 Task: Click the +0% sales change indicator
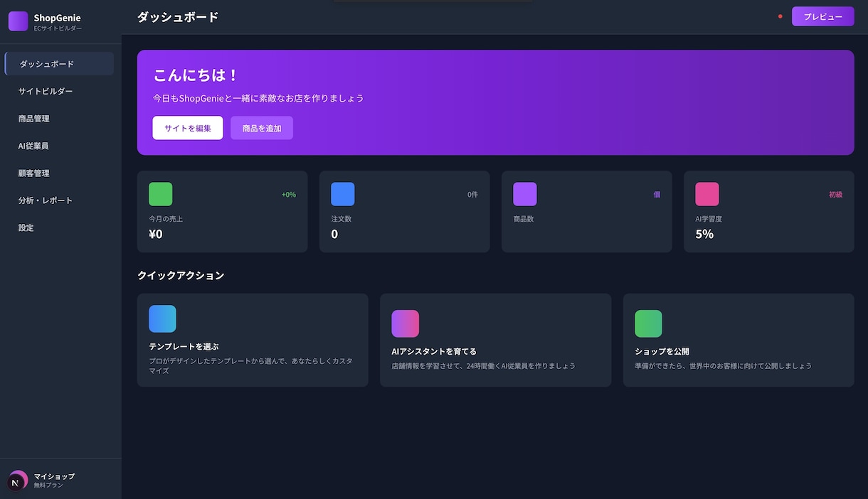pyautogui.click(x=288, y=195)
